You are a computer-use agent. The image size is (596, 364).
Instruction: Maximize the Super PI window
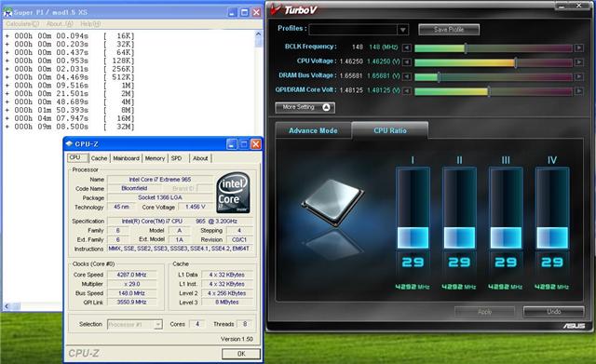[244, 12]
